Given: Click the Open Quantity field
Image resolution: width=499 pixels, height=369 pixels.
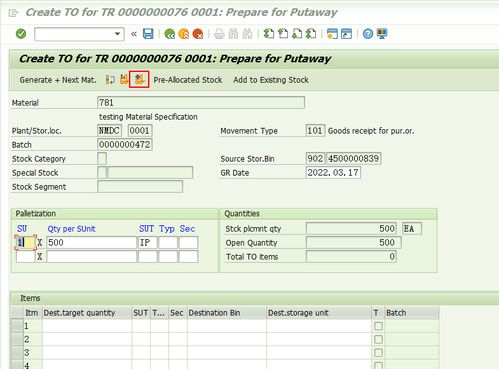Looking at the screenshot, I should click(354, 243).
